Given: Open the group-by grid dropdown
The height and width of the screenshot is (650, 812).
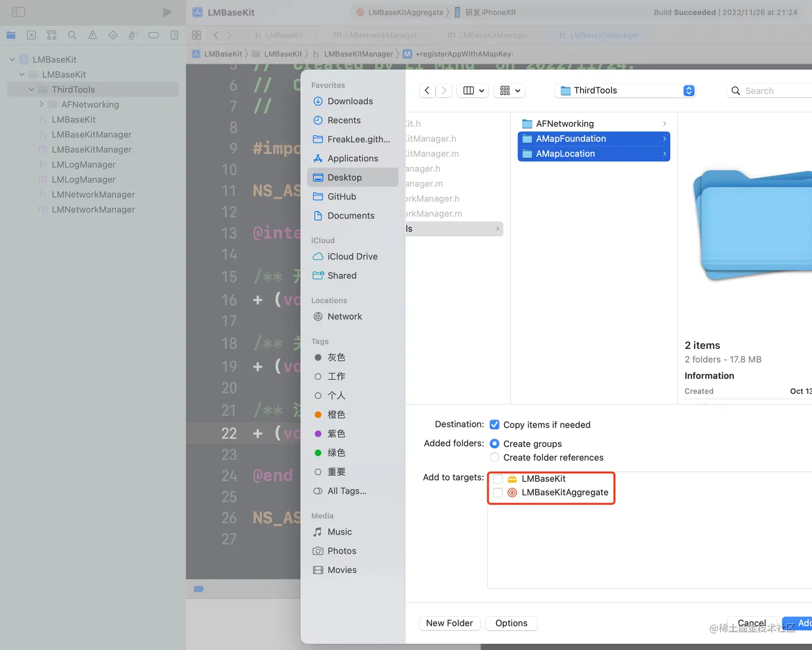Looking at the screenshot, I should click(510, 90).
